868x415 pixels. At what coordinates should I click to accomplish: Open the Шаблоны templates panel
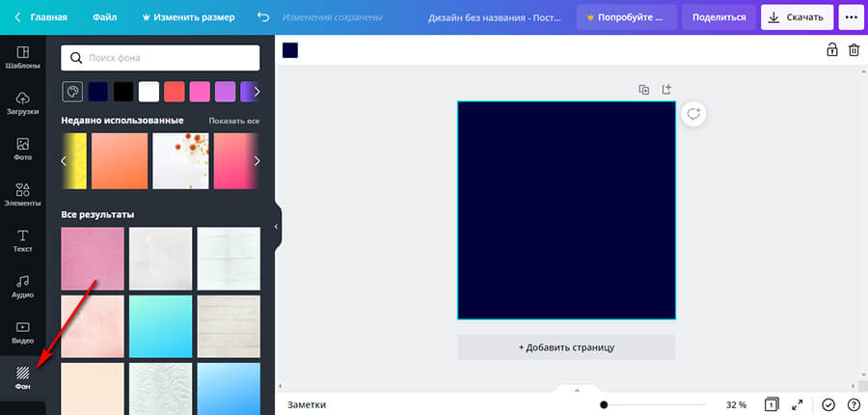pyautogui.click(x=21, y=57)
